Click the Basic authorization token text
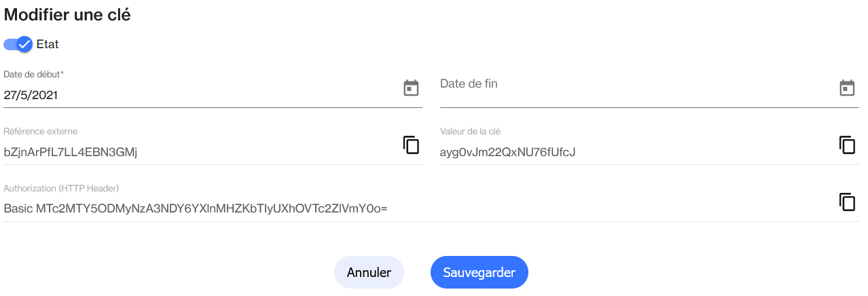The height and width of the screenshot is (296, 868). click(195, 209)
